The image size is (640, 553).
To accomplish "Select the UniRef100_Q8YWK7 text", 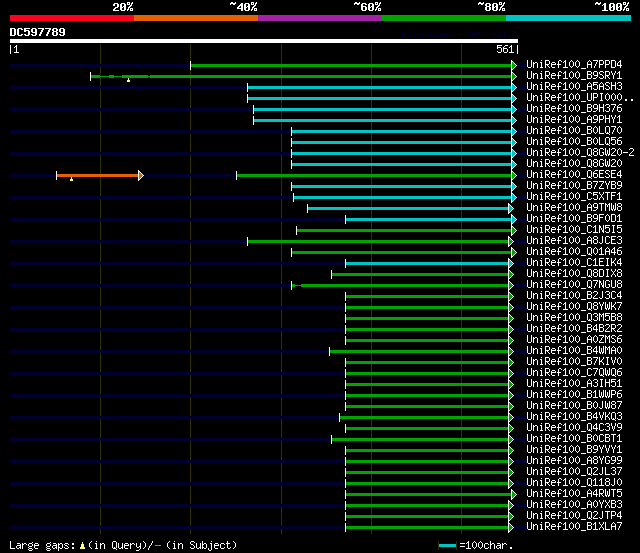I will [x=574, y=307].
